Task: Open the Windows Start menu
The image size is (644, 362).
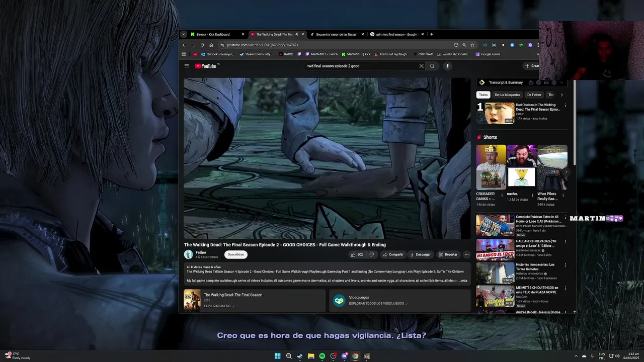Action: (x=278, y=356)
